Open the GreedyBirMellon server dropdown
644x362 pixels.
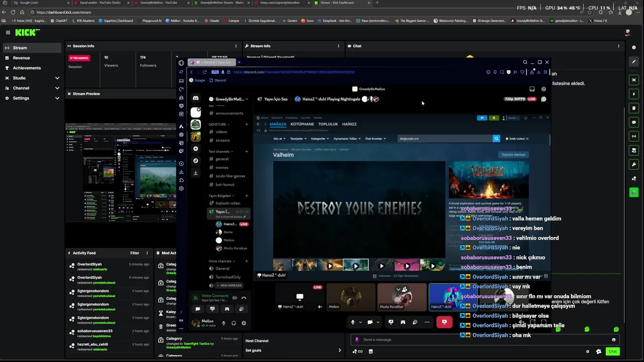tap(229, 99)
